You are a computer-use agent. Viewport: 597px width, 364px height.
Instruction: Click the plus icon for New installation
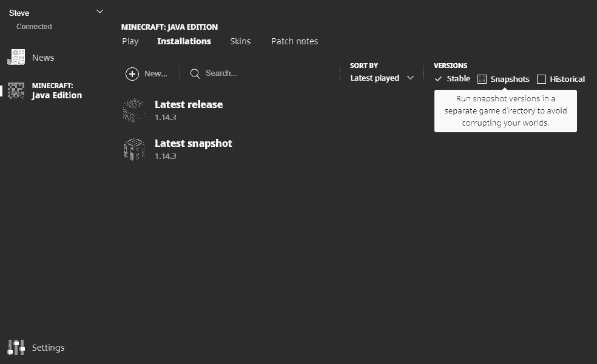pos(132,73)
